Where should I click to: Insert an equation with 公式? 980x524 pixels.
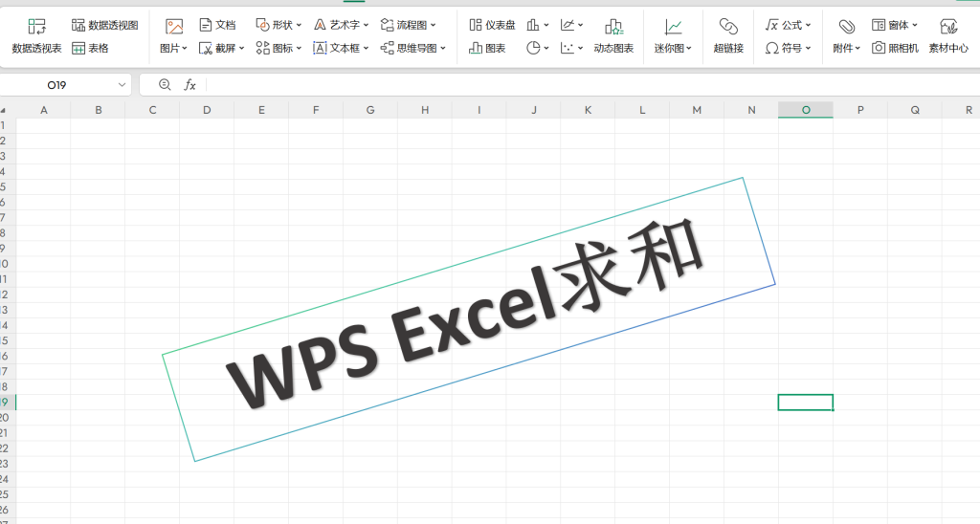pos(784,25)
